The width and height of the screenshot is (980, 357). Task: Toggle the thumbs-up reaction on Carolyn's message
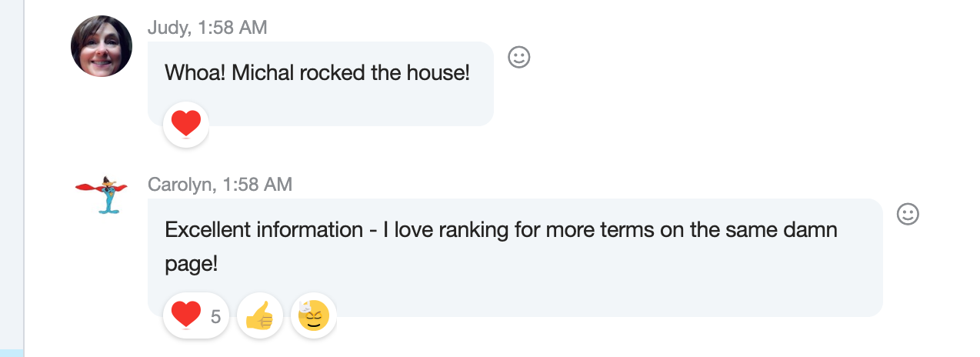pyautogui.click(x=260, y=315)
